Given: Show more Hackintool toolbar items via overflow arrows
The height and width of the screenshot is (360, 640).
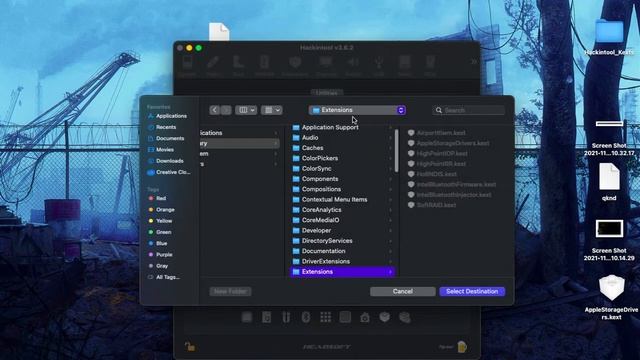Looking at the screenshot, I should pos(473,62).
